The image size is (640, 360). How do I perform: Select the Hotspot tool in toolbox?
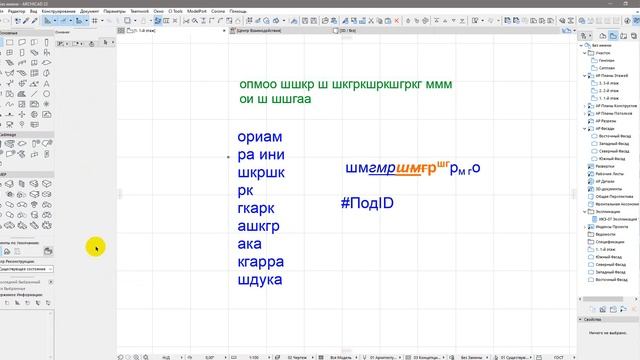47,104
